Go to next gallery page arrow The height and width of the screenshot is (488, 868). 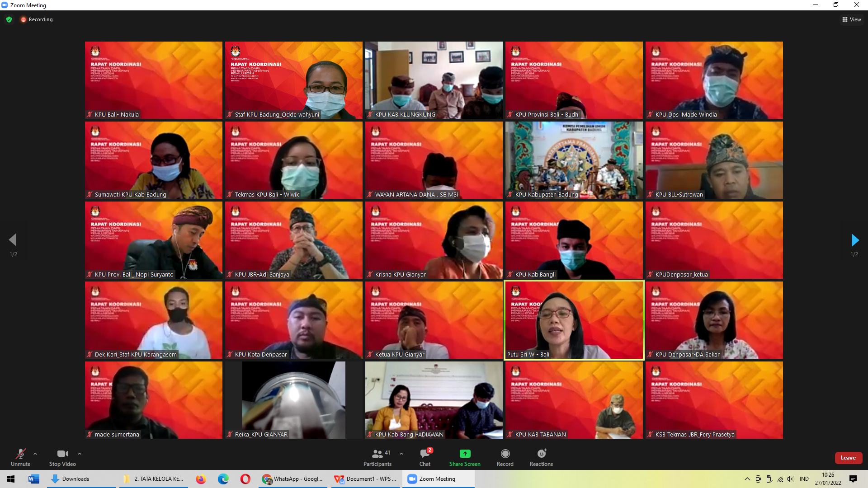click(x=854, y=240)
